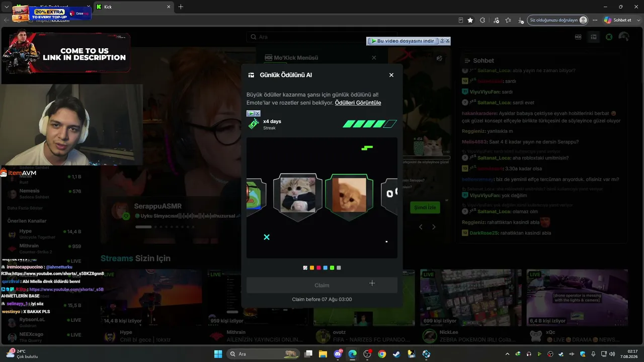Open OBS Studio from the taskbar
The width and height of the screenshot is (644, 362).
point(367,354)
